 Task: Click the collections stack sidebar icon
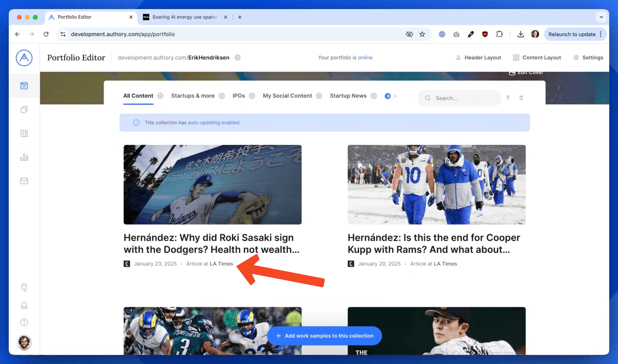tap(24, 110)
